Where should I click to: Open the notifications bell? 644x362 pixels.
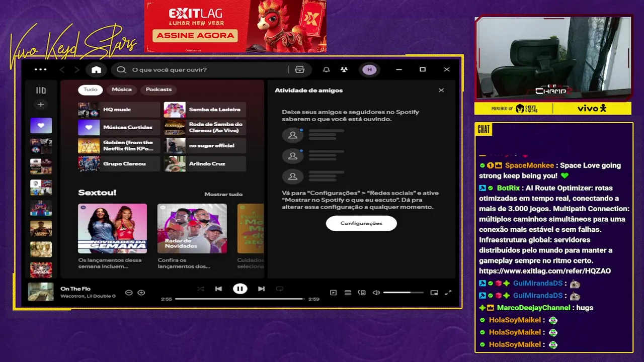327,70
